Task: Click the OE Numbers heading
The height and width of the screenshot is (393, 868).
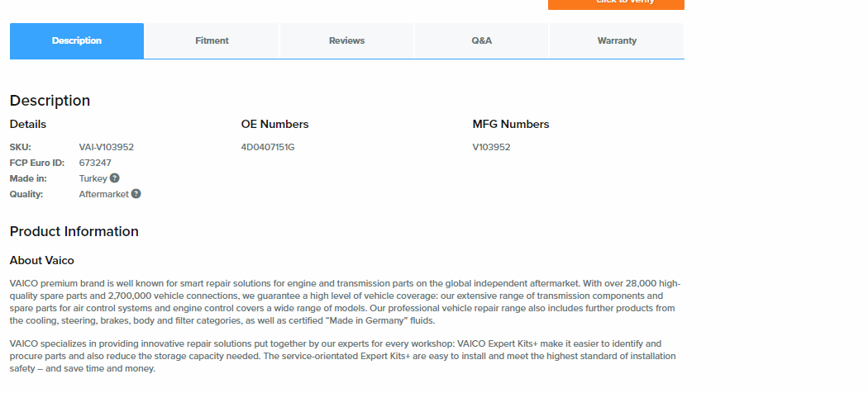Action: [274, 125]
